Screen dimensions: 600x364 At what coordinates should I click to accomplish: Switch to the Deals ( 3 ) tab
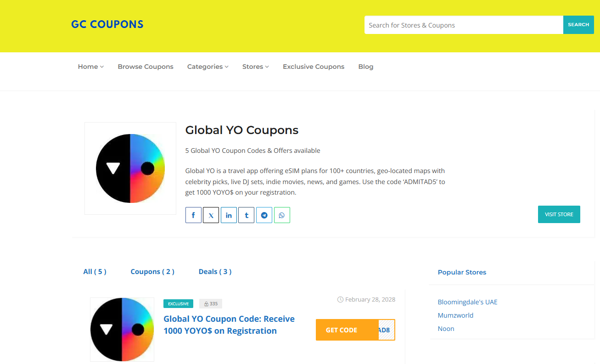point(215,272)
